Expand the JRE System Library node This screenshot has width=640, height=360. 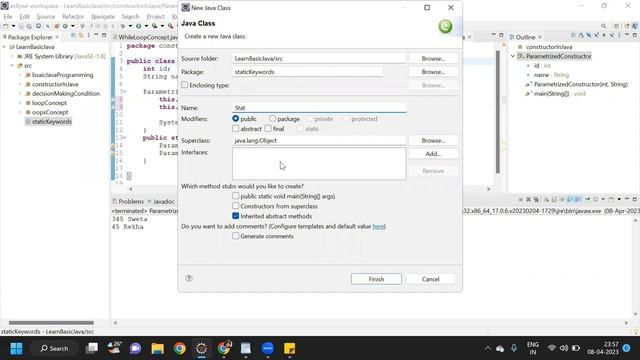point(12,56)
